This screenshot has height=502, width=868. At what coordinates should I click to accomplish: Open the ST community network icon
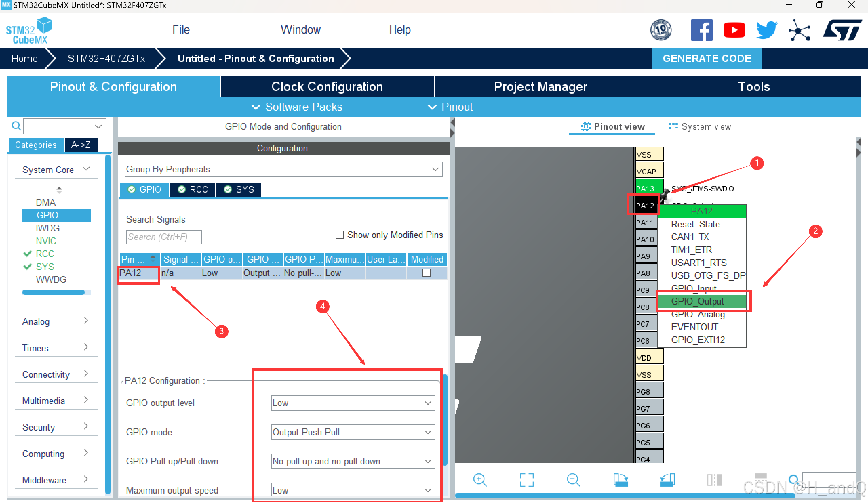pyautogui.click(x=799, y=30)
